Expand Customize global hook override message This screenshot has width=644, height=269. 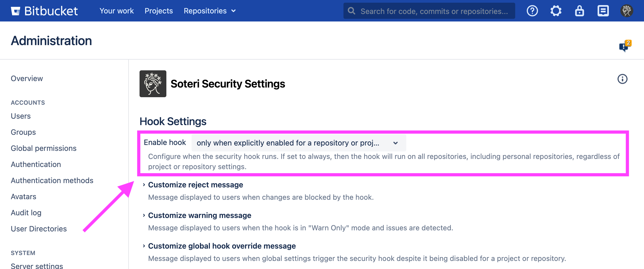pos(222,246)
